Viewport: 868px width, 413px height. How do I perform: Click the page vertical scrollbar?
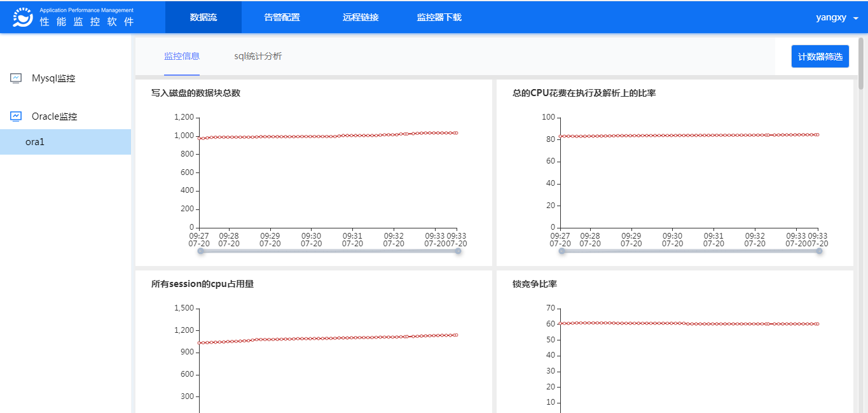(861, 64)
